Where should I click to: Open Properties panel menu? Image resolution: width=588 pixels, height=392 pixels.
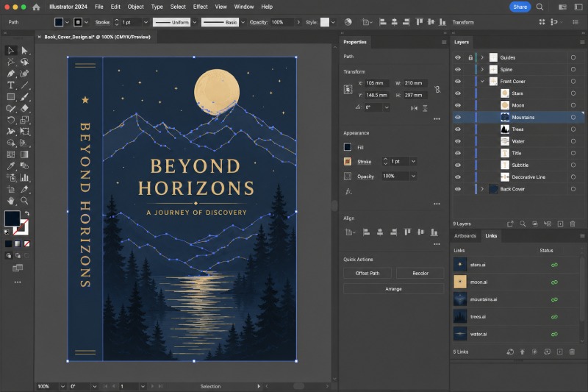[444, 43]
